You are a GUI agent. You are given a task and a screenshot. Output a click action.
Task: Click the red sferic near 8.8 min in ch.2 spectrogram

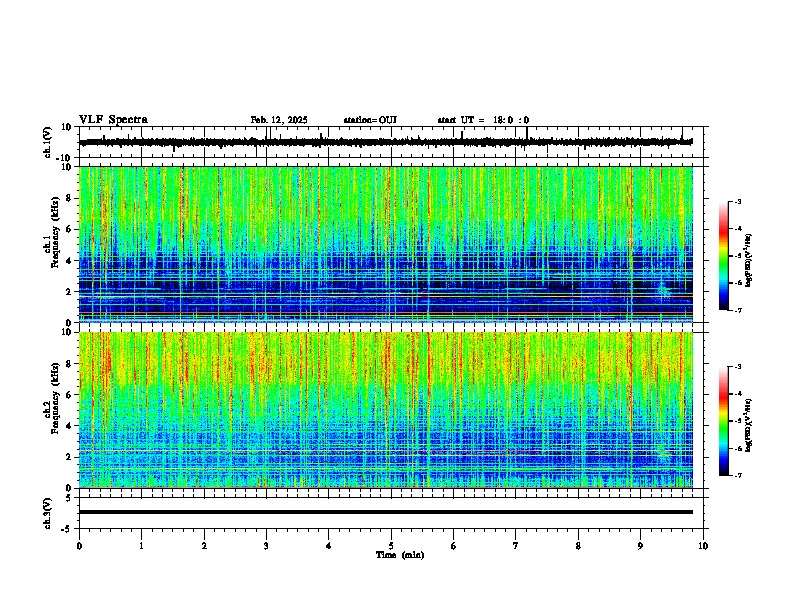(630, 384)
